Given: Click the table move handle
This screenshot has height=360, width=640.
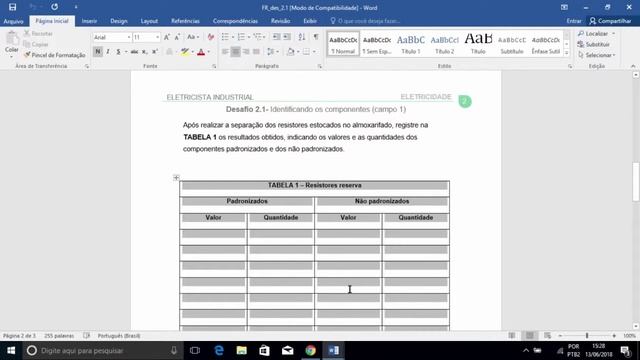Looking at the screenshot, I should (x=176, y=178).
